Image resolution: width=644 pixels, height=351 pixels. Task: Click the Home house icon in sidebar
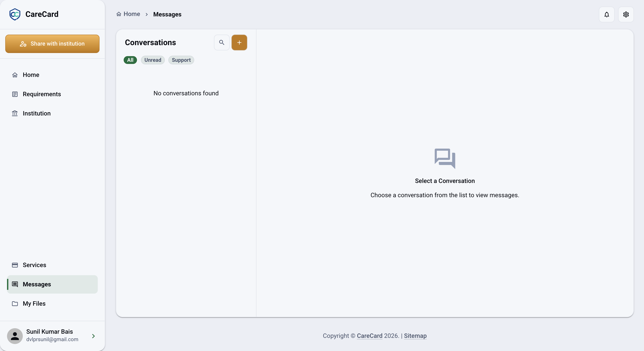coord(15,75)
